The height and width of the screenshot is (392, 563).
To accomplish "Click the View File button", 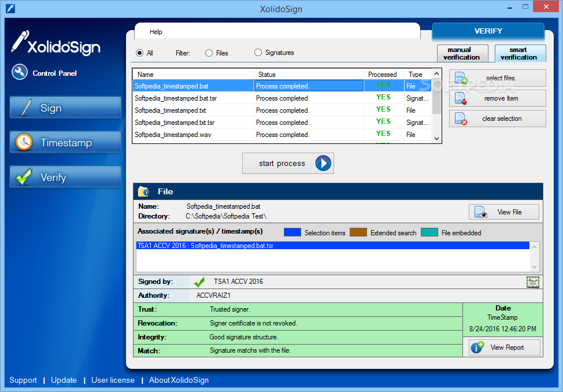I will point(504,212).
